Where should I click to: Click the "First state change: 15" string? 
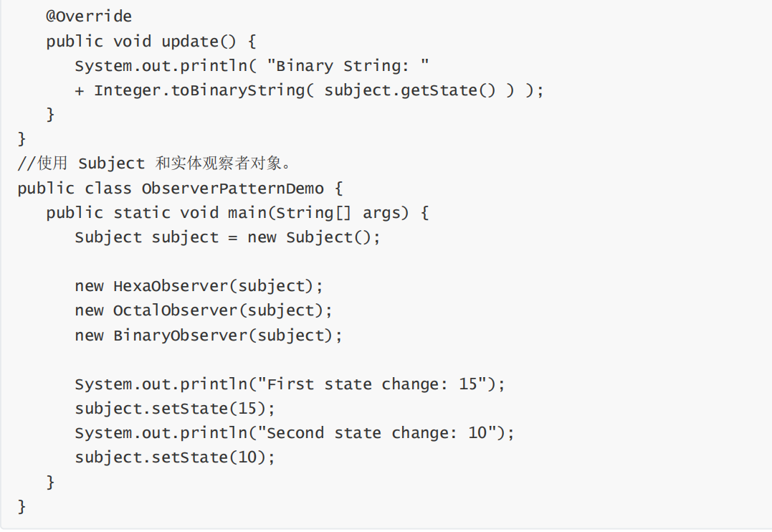[376, 384]
